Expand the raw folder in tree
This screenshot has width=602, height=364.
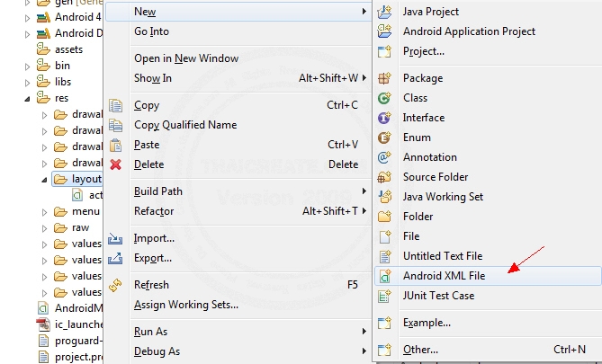45,227
